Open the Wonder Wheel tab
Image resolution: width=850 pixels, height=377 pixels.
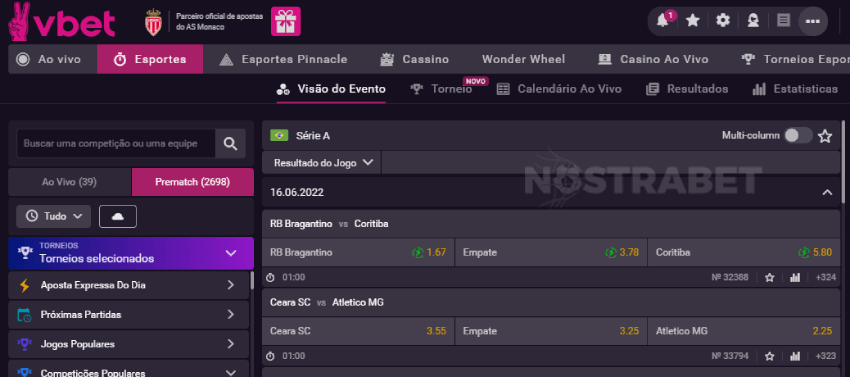pyautogui.click(x=523, y=59)
